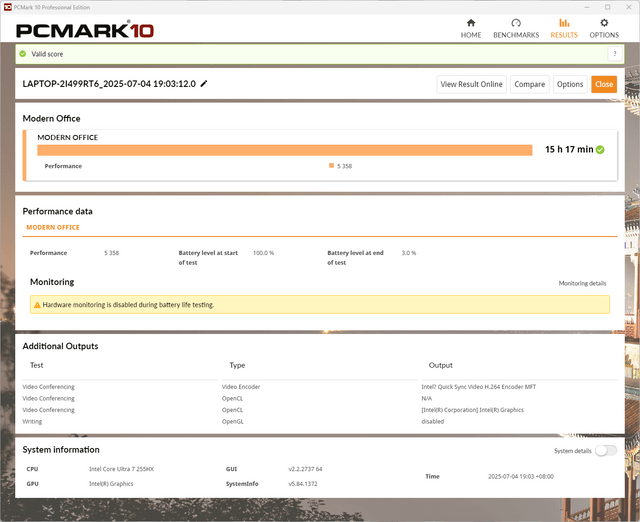Screen dimensions: 640x522
Task: Click the Quick Sync Video H.264 Encoder output
Action: coord(478,387)
